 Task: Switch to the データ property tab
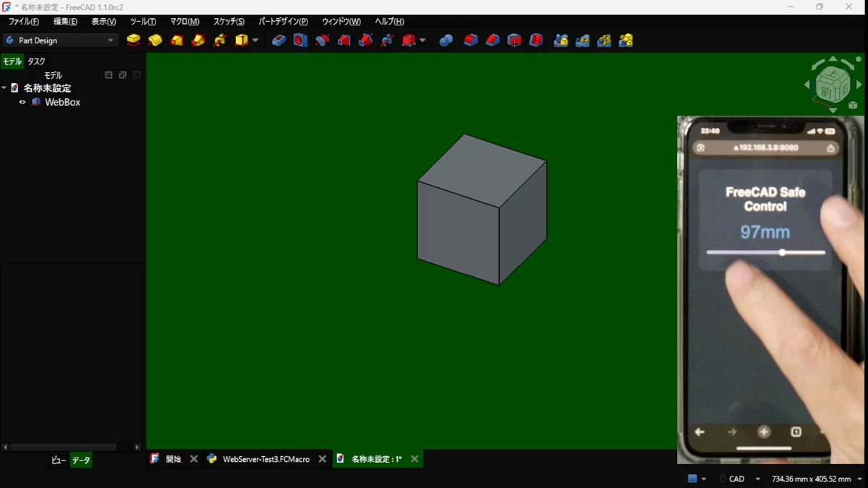click(x=81, y=461)
